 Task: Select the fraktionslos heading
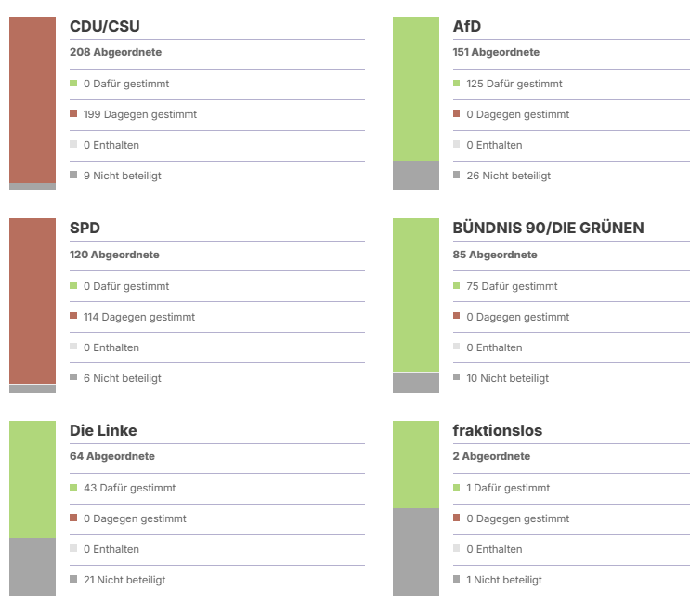pos(497,430)
